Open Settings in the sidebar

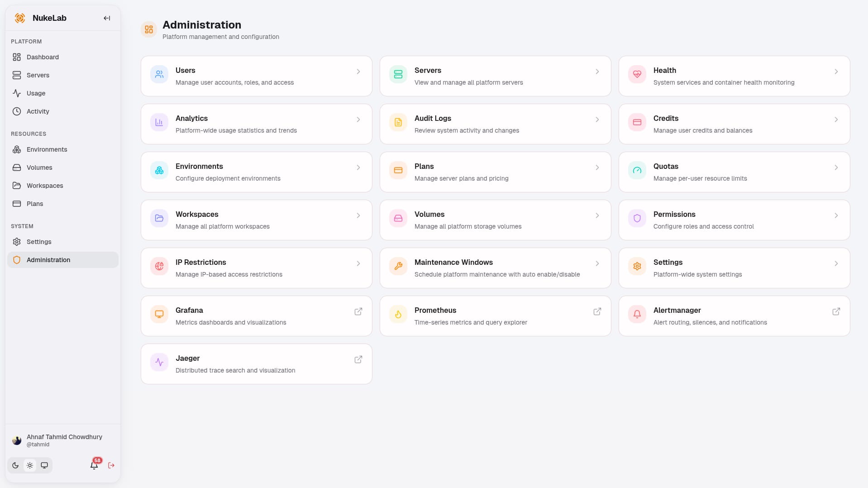coord(63,242)
